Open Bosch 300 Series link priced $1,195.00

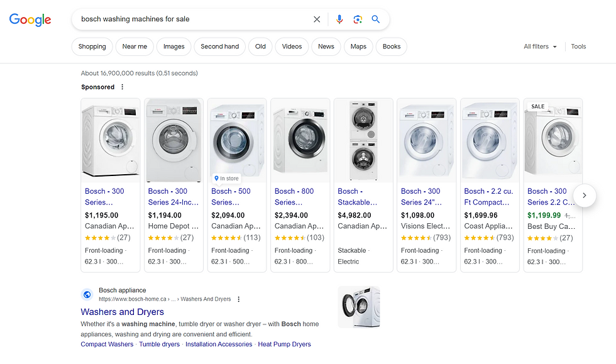pos(104,197)
